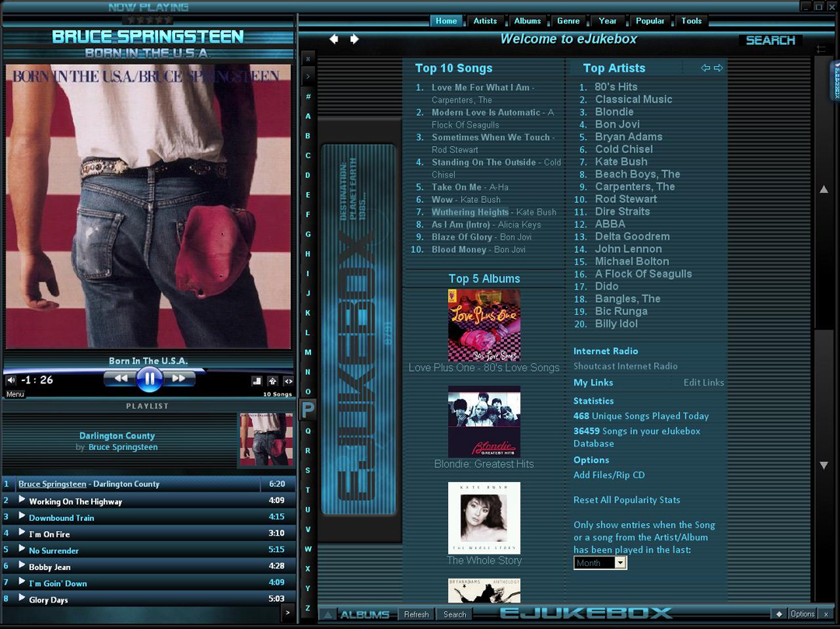Open the Month time range dropdown
The width and height of the screenshot is (840, 629).
(600, 563)
